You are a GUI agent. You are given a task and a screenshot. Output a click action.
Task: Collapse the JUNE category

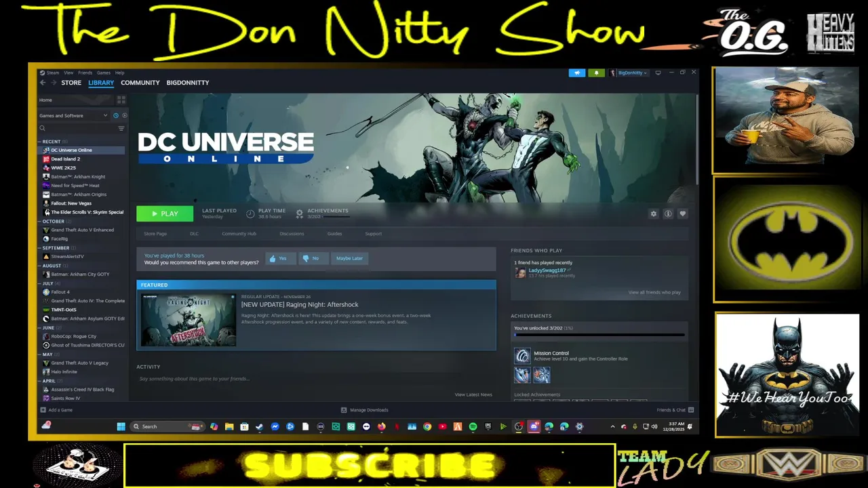point(48,327)
